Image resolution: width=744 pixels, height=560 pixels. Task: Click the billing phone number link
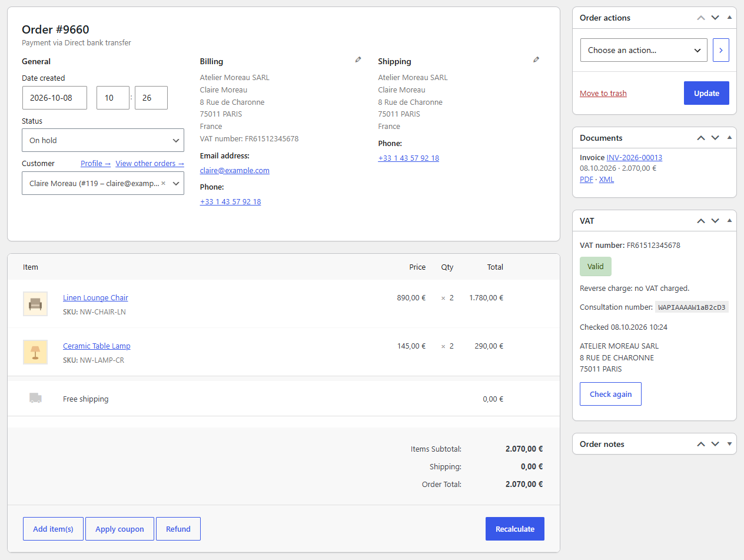(230, 201)
